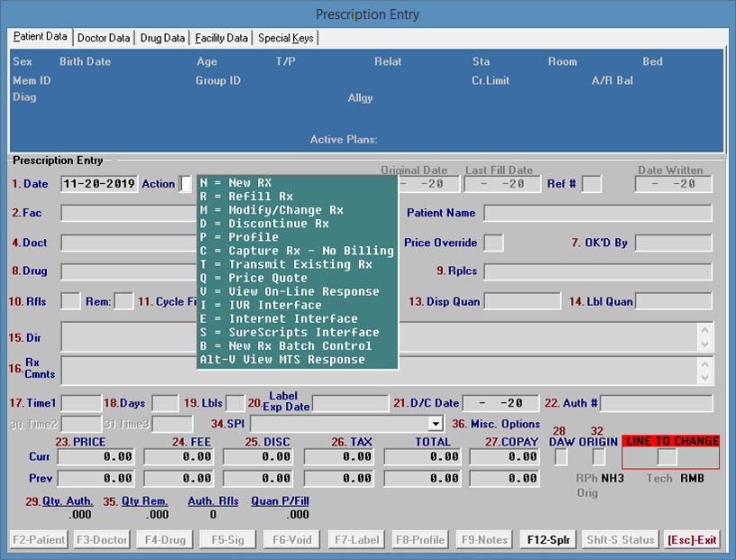The image size is (736, 560).
Task: Click the Date input field
Action: [x=99, y=184]
